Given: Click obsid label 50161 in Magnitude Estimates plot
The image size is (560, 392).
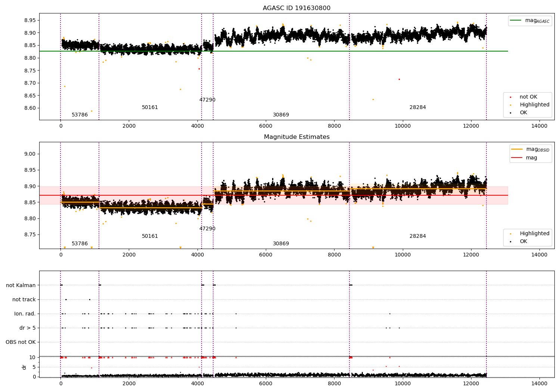Looking at the screenshot, I should pos(150,236).
